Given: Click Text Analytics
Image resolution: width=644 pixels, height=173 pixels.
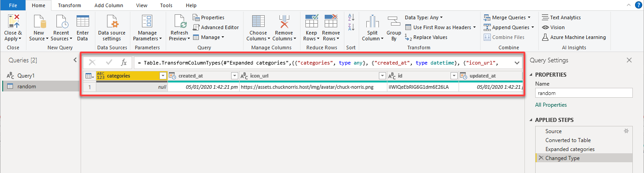Looking at the screenshot, I should 561,17.
